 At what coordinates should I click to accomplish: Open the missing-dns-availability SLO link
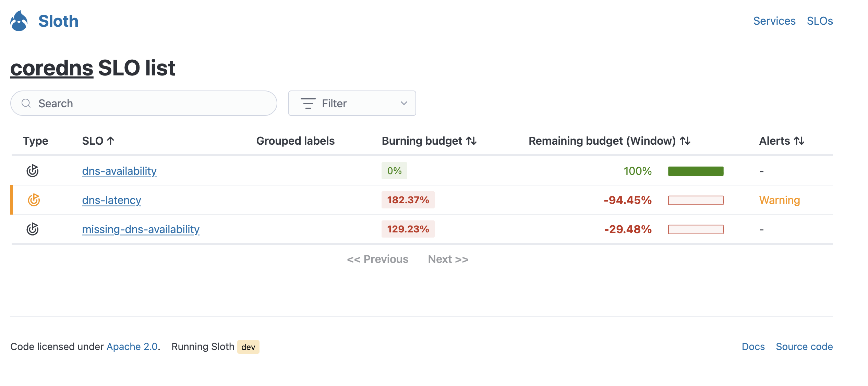pos(141,229)
